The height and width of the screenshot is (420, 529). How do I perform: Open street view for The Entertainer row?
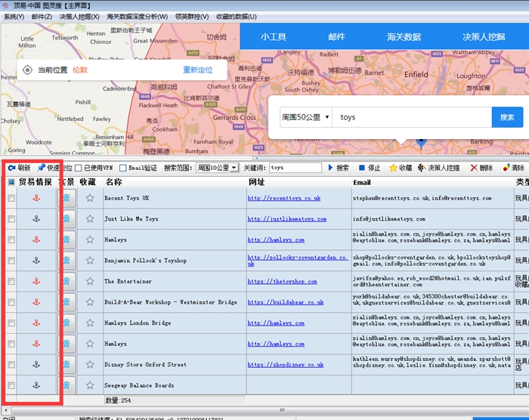click(x=67, y=281)
